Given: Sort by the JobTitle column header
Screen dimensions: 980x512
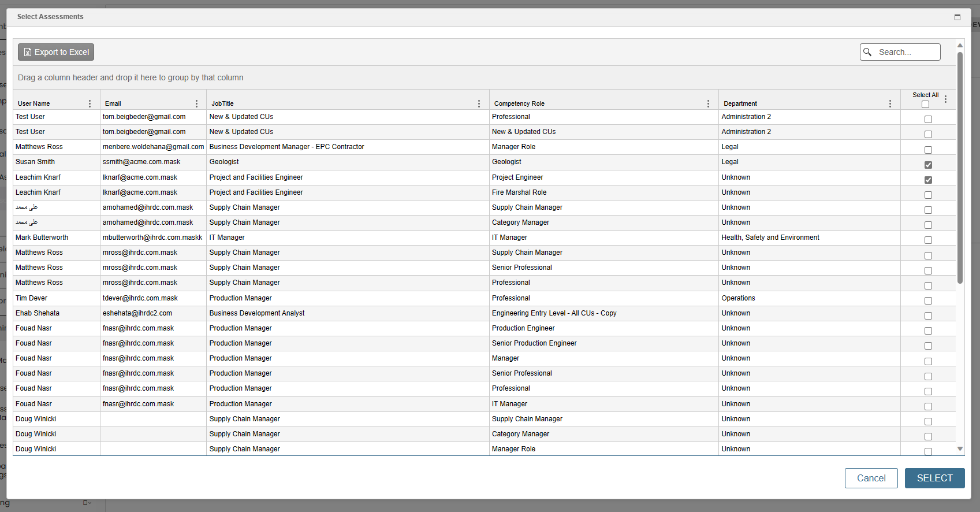Looking at the screenshot, I should [222, 104].
